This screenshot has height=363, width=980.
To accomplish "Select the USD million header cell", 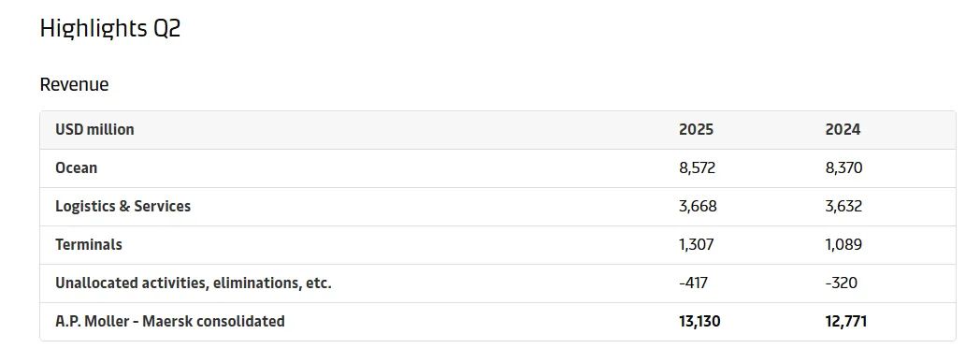I will tap(94, 129).
